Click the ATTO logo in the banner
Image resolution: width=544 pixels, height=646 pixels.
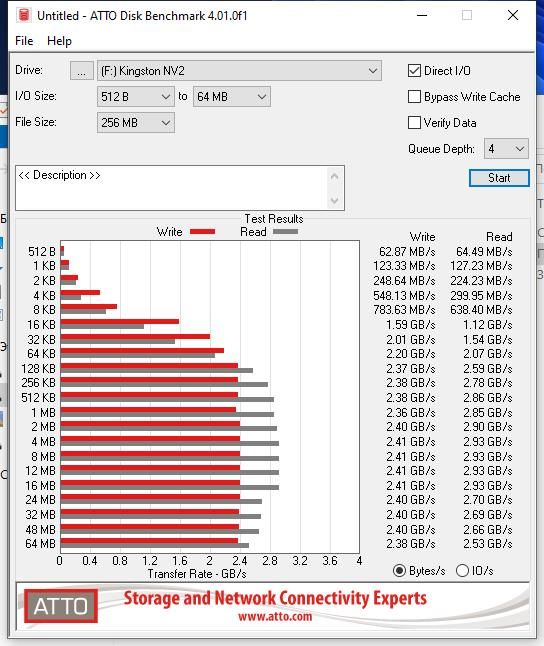[61, 606]
